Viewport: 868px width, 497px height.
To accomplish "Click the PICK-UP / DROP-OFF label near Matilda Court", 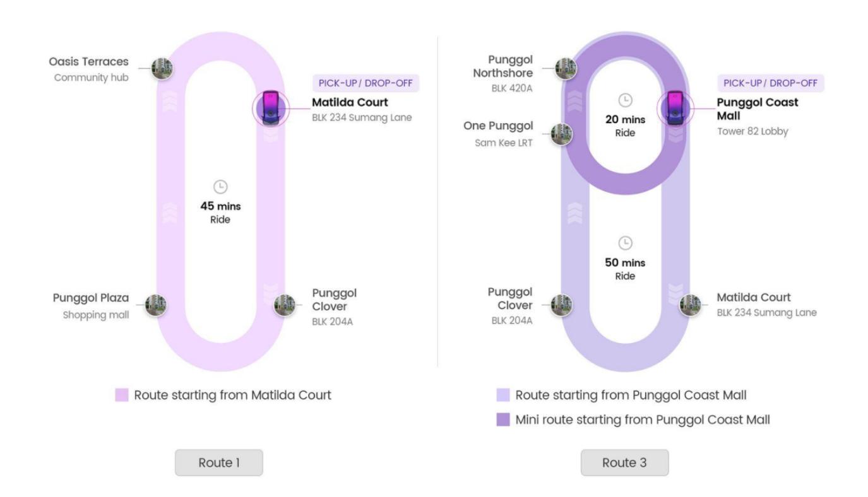I will [x=366, y=84].
